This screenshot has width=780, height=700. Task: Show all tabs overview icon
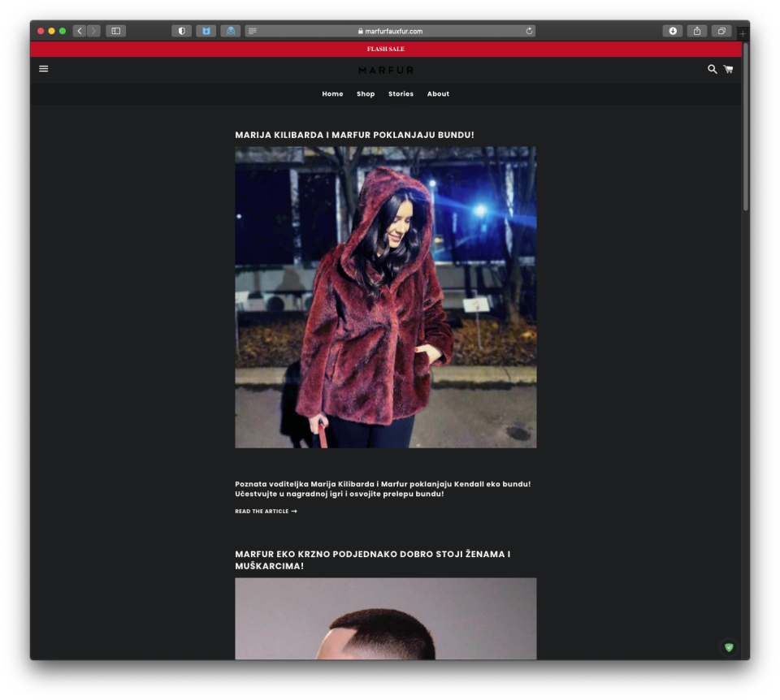pos(721,31)
